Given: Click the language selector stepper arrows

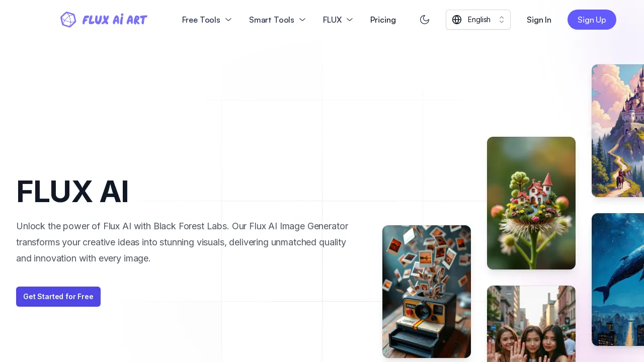Looking at the screenshot, I should [502, 20].
